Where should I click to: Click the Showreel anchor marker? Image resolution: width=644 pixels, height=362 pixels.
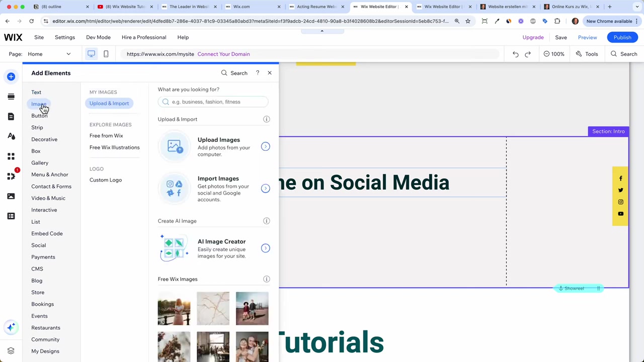578,289
